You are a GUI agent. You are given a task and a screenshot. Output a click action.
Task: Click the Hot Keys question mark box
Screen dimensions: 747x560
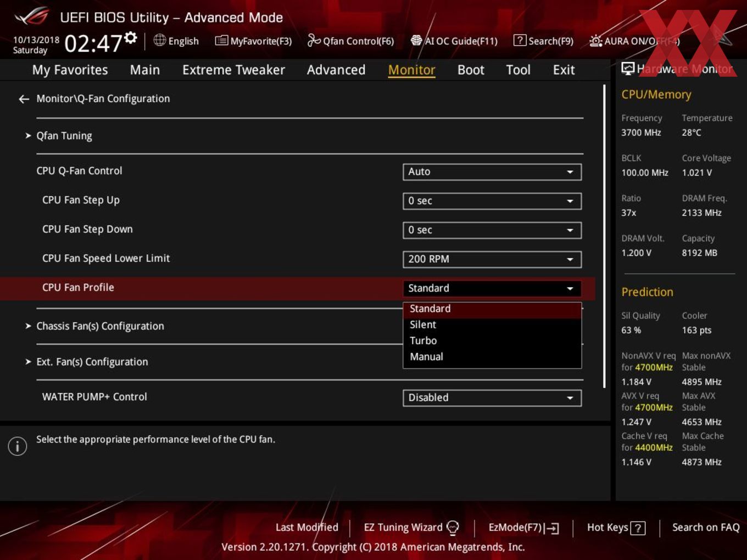coord(638,528)
